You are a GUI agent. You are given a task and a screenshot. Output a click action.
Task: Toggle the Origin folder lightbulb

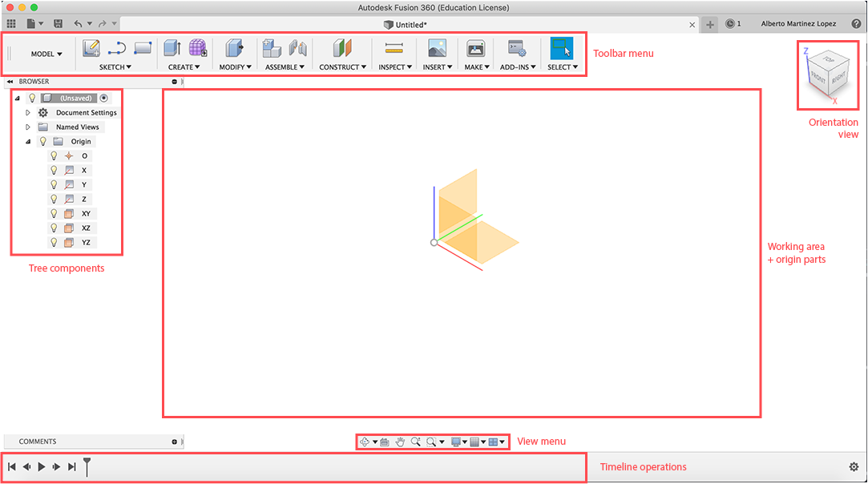point(43,141)
